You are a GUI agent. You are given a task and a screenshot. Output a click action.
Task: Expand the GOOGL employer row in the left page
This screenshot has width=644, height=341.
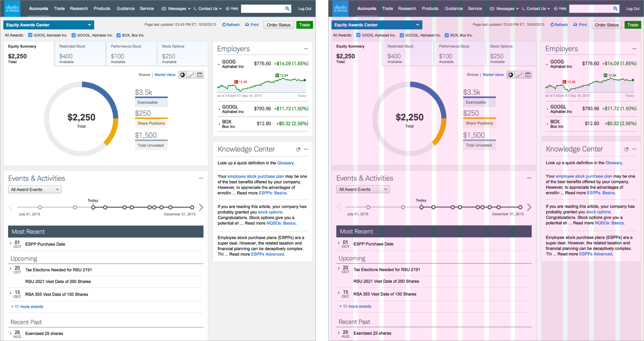click(x=219, y=109)
